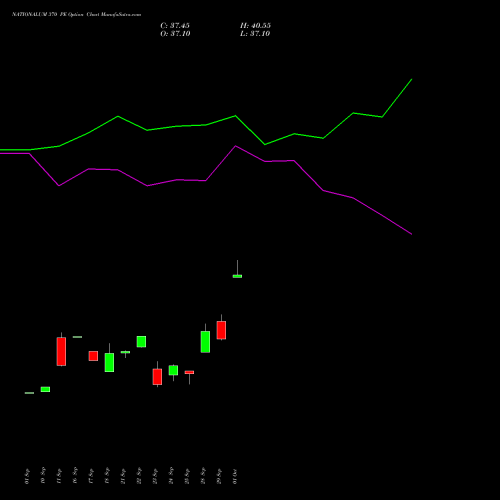Image resolution: width=500 pixels, height=500 pixels.
Task: Click the 23 Sep date label
Action: point(155,476)
